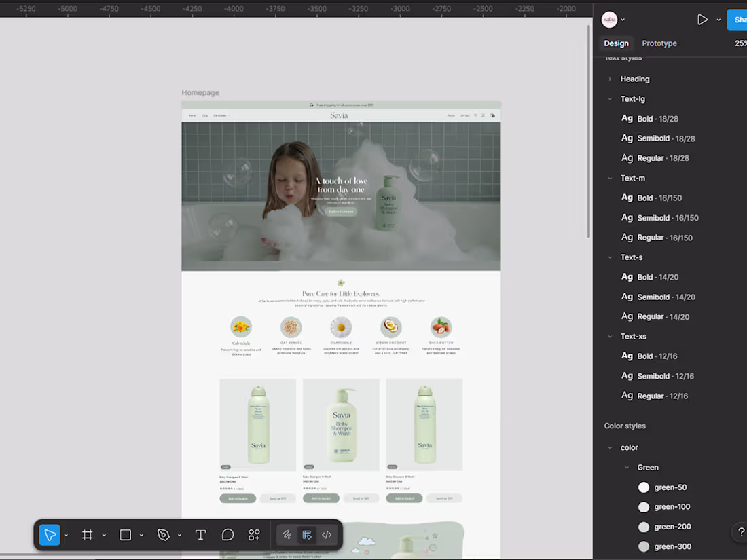The width and height of the screenshot is (747, 560).
Task: Click the Share button
Action: coord(737,20)
